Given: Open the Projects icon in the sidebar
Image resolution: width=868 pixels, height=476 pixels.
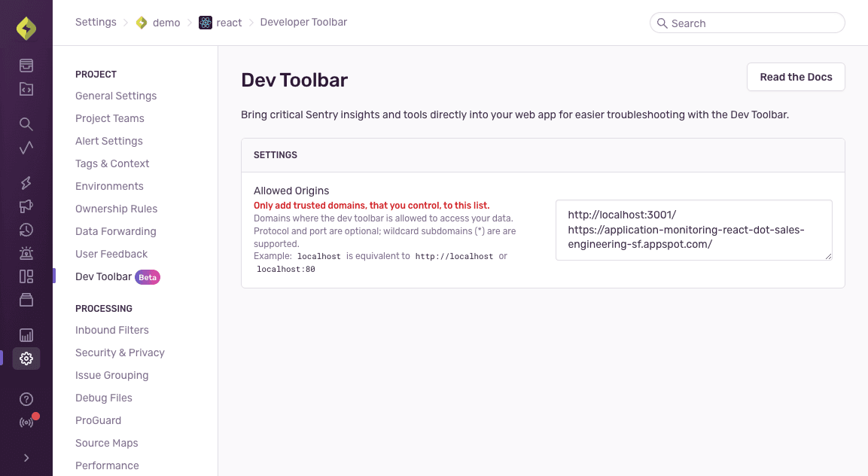Looking at the screenshot, I should tap(26, 89).
